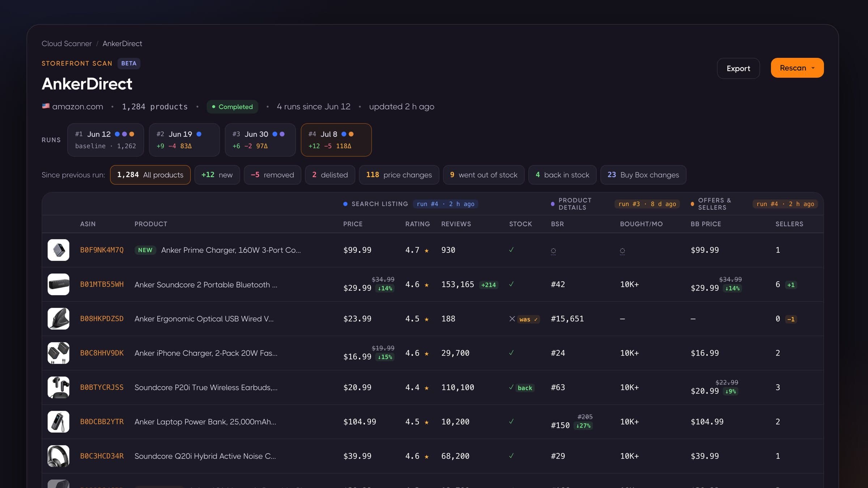Screen dimensions: 868x488
Task: Filter by 1,284 All products
Action: point(150,175)
